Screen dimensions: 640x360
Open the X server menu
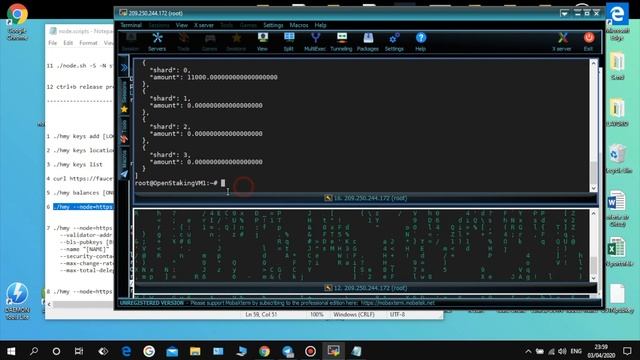[204, 25]
